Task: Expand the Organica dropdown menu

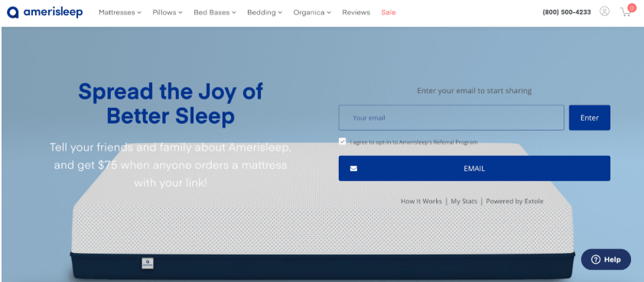Action: 312,12
